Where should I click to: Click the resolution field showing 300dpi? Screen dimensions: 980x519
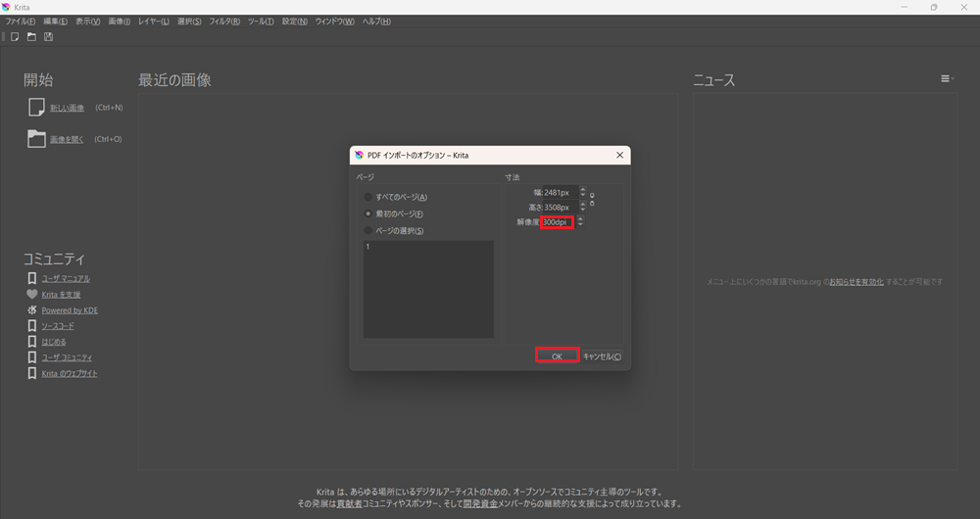coord(557,221)
